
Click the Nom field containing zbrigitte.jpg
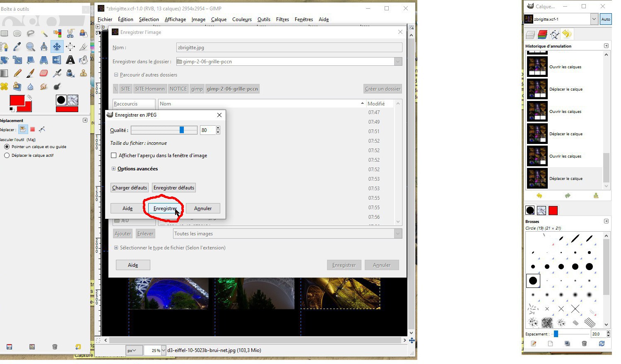tap(289, 48)
